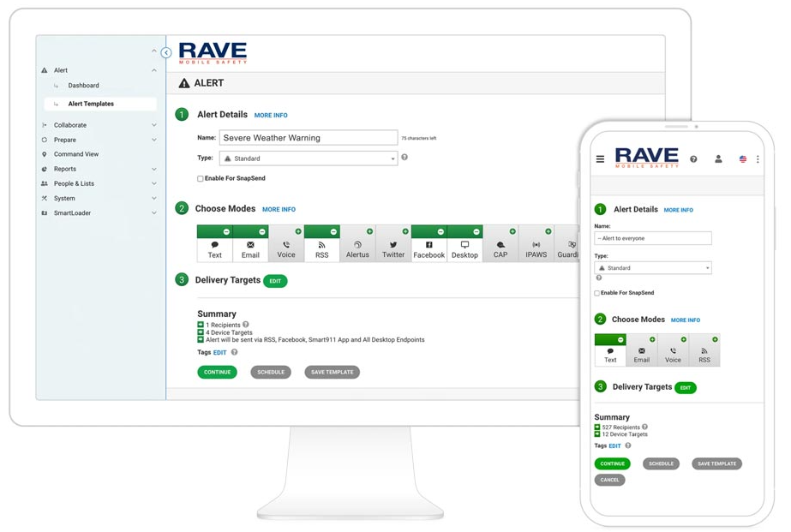
Task: Check Enable For SnapSend on phone
Action: pyautogui.click(x=597, y=293)
